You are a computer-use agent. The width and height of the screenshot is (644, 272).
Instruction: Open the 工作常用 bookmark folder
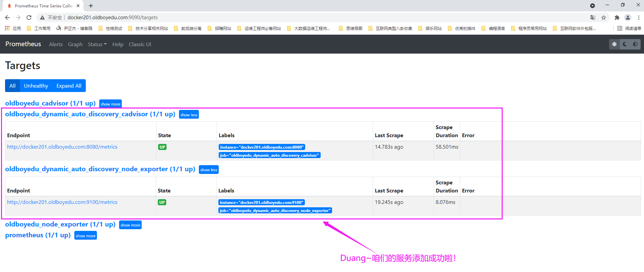38,28
